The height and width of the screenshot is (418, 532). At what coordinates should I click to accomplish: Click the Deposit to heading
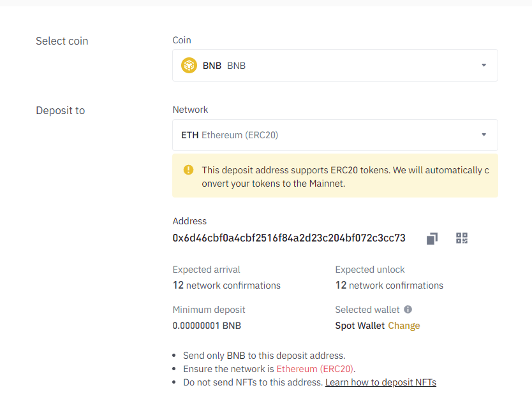point(61,110)
